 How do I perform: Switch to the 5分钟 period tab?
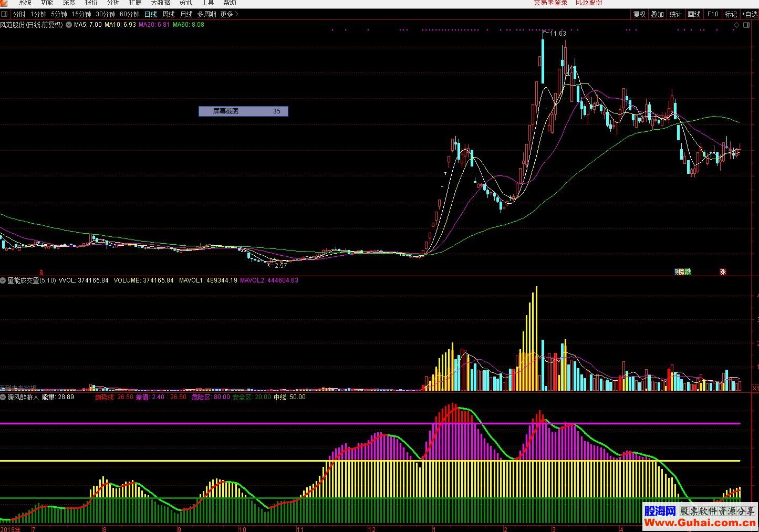(x=59, y=14)
